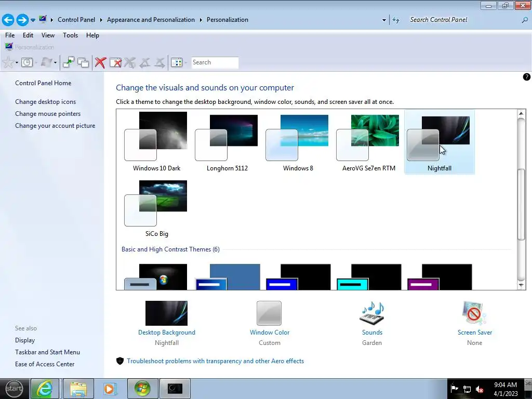Click the toolbar Search text box
The image size is (532, 399).
point(215,62)
